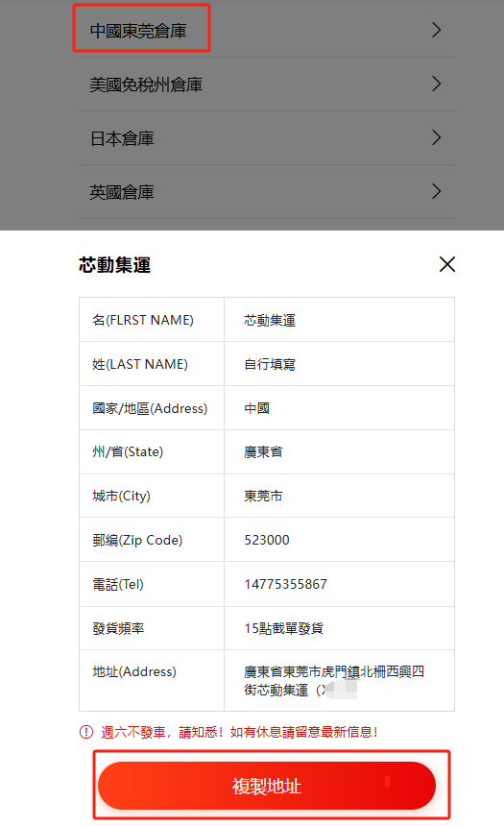Click the 自行填寫 last name value
The image size is (504, 826).
click(270, 364)
